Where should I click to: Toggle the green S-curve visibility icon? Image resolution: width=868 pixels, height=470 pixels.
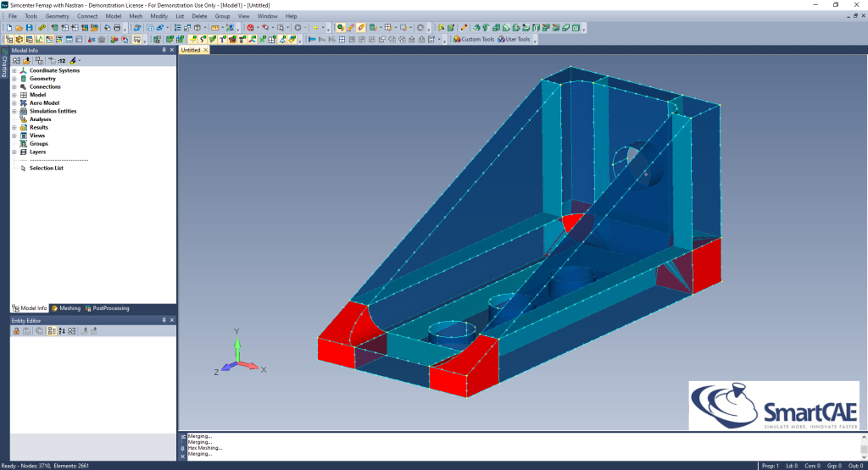point(202,39)
